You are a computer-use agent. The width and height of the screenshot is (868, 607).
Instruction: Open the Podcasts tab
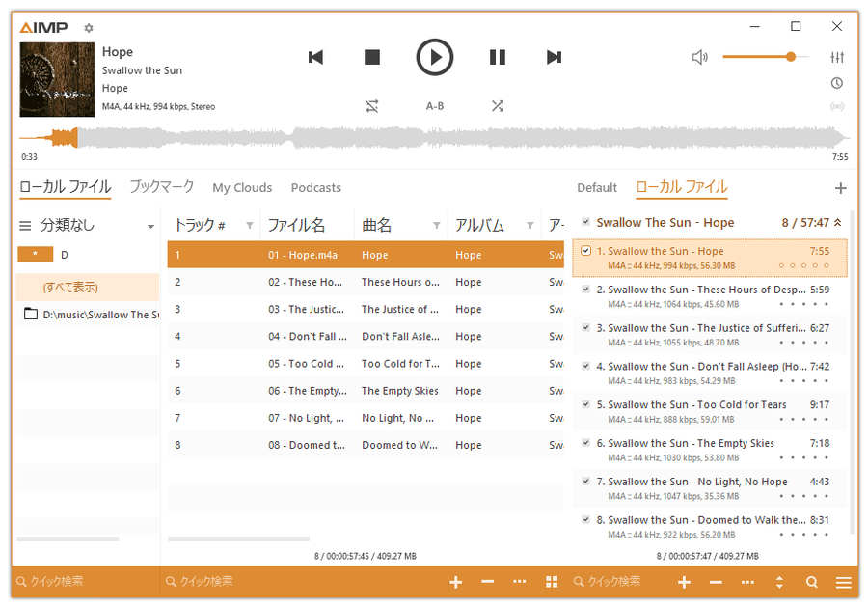point(316,188)
